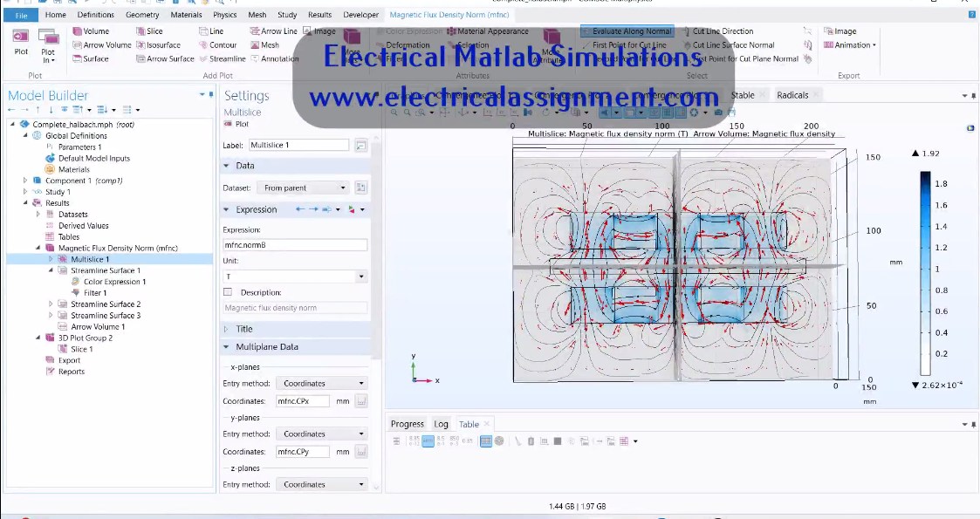This screenshot has width=980, height=519.
Task: Add a Line plot from ribbon
Action: point(210,31)
